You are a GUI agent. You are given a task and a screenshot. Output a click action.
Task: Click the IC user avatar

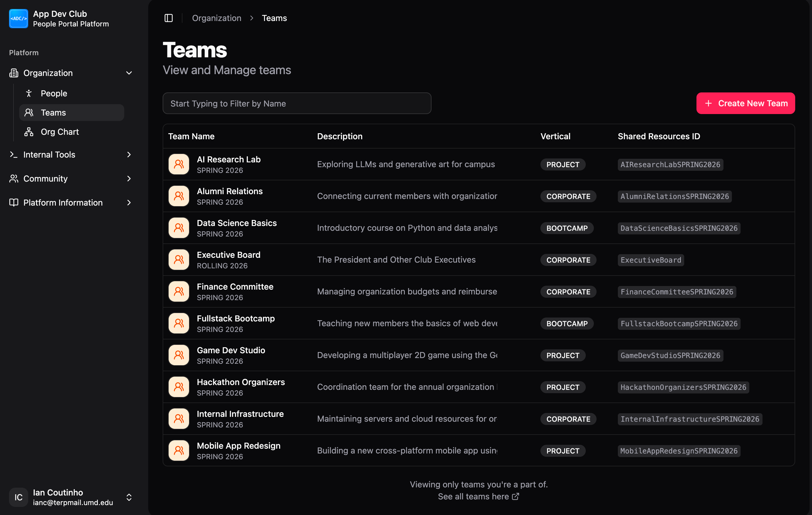coord(18,497)
